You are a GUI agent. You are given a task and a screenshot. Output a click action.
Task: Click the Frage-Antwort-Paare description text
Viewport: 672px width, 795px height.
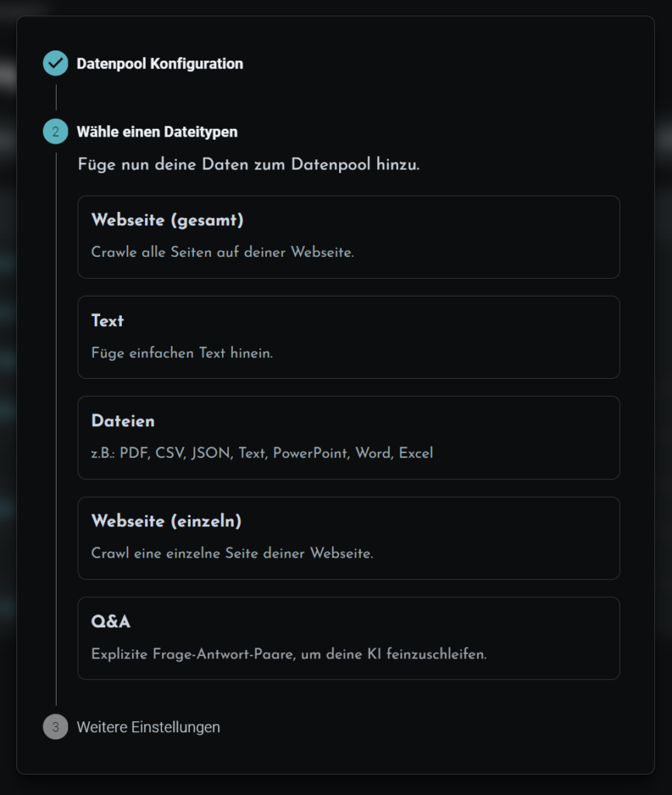(x=289, y=654)
